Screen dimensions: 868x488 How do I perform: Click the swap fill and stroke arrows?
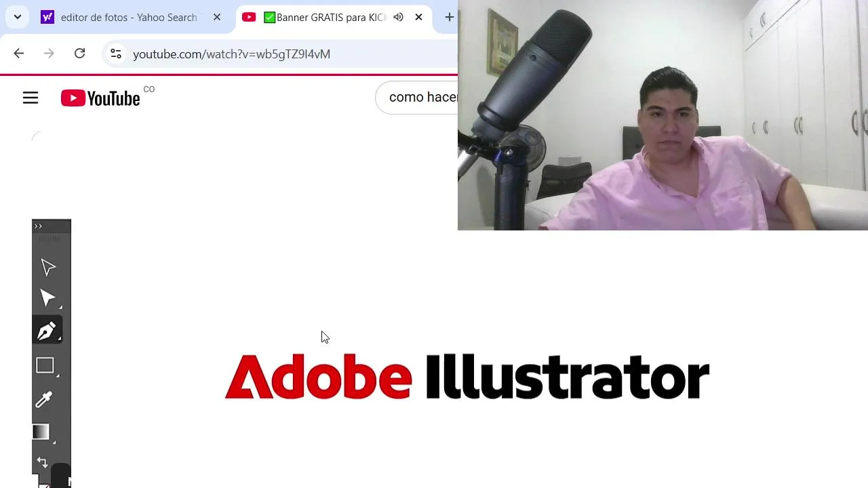coord(42,462)
